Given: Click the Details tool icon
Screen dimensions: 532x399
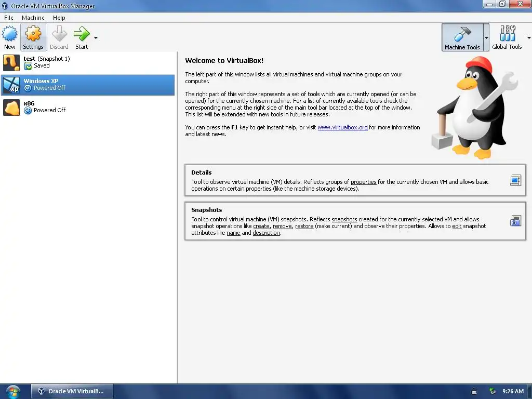Looking at the screenshot, I should click(515, 180).
